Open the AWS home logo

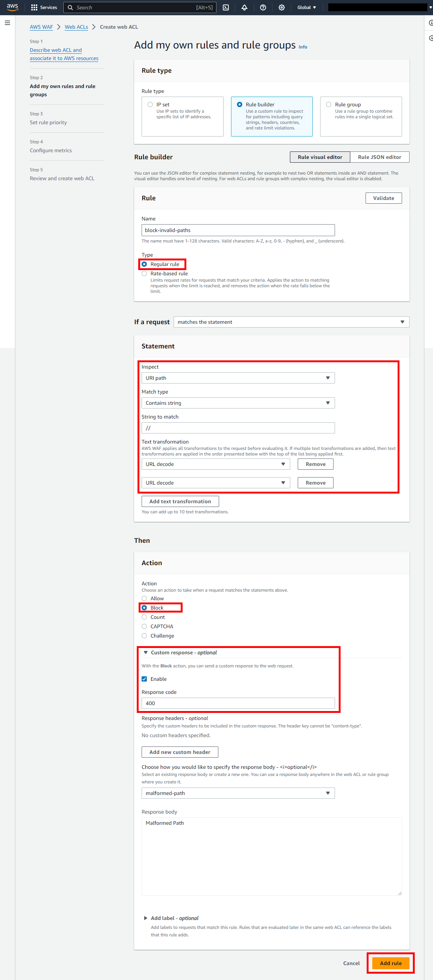tap(12, 7)
